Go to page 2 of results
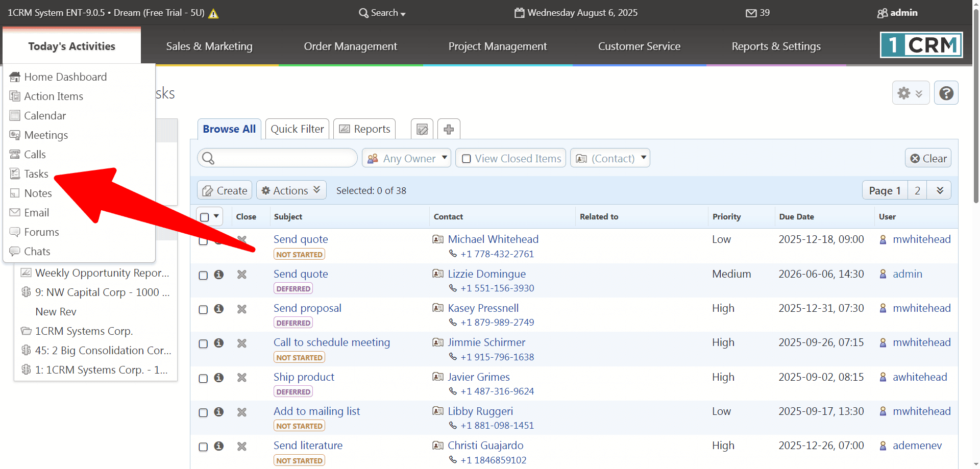 917,190
